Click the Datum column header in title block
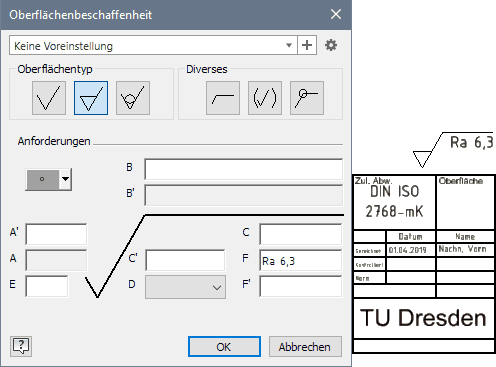The image size is (496, 367). 410,237
